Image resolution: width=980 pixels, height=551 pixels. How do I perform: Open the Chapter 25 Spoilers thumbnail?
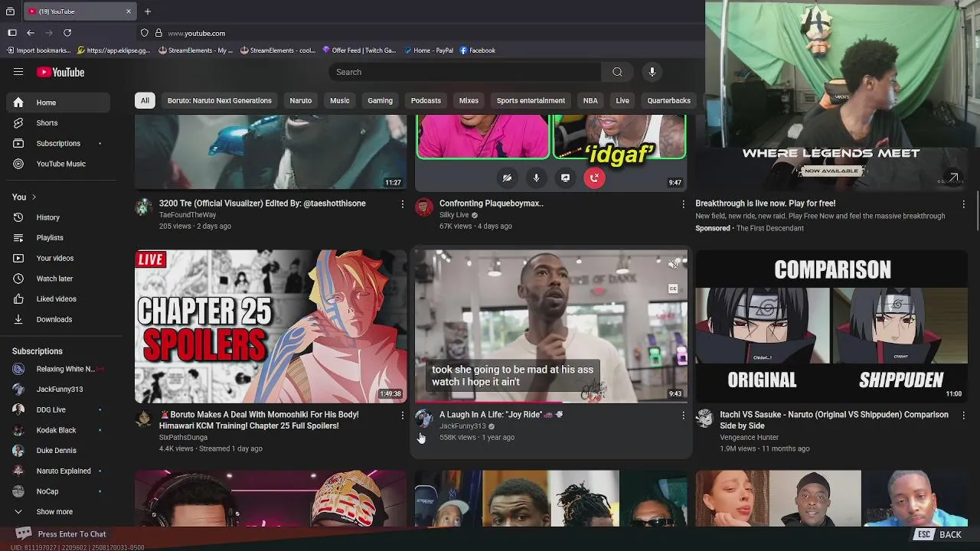click(x=271, y=326)
